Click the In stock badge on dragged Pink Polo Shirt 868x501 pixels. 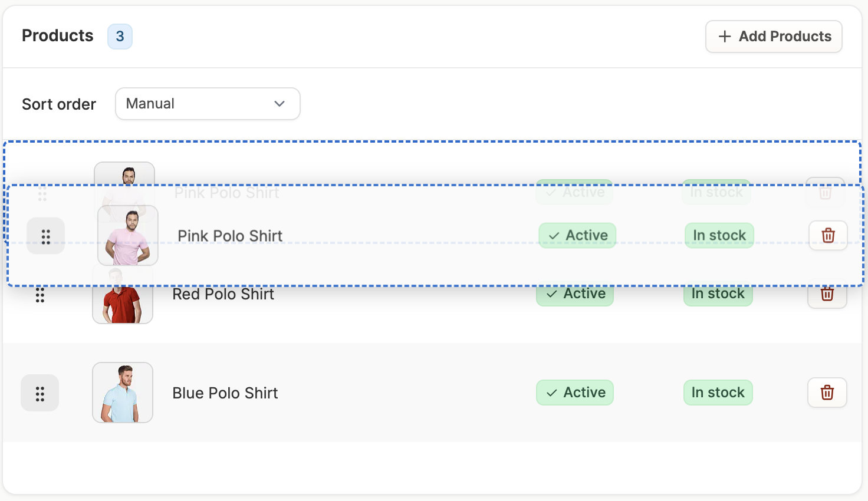coord(719,236)
